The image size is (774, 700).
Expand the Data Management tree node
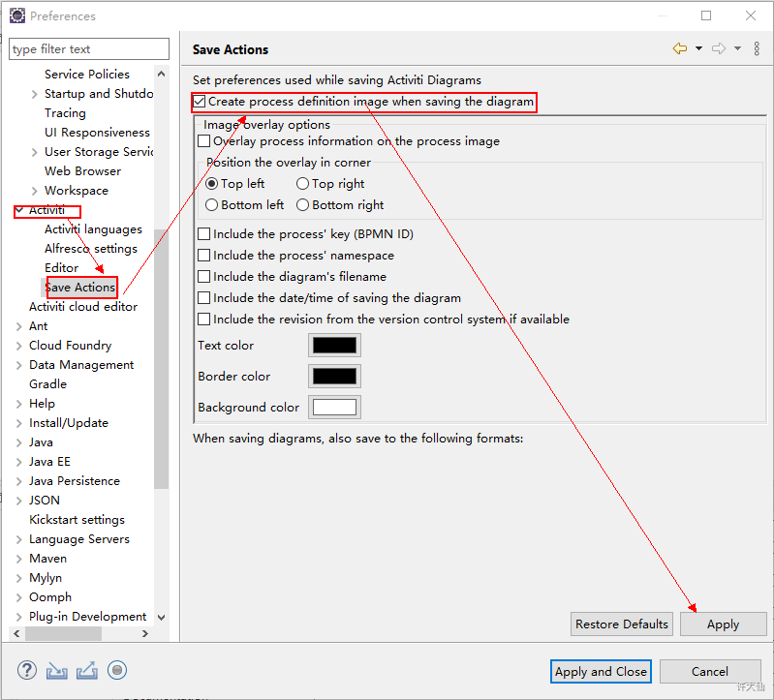click(18, 365)
